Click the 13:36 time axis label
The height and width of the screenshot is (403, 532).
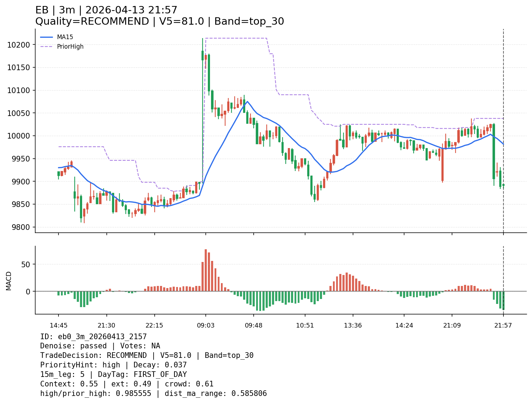click(x=353, y=325)
